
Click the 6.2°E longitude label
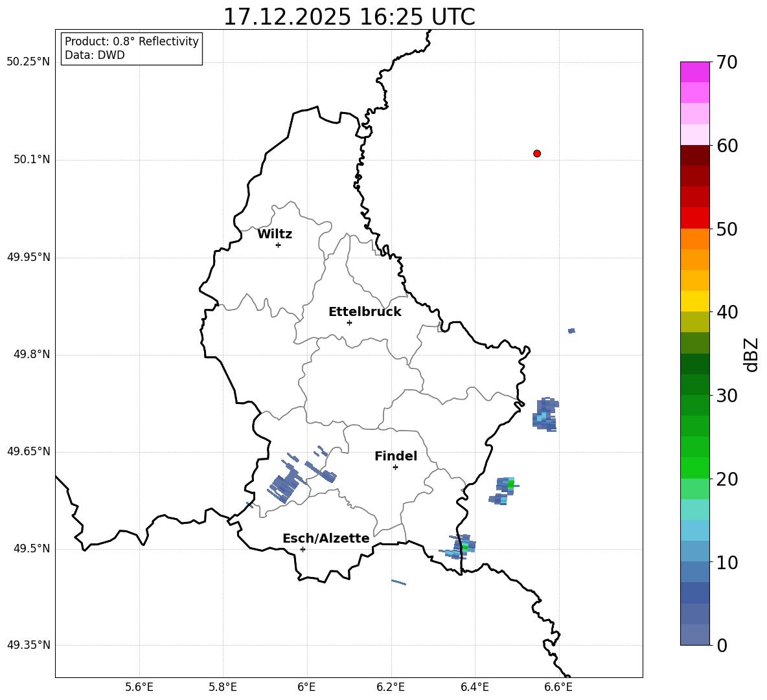pyautogui.click(x=391, y=687)
